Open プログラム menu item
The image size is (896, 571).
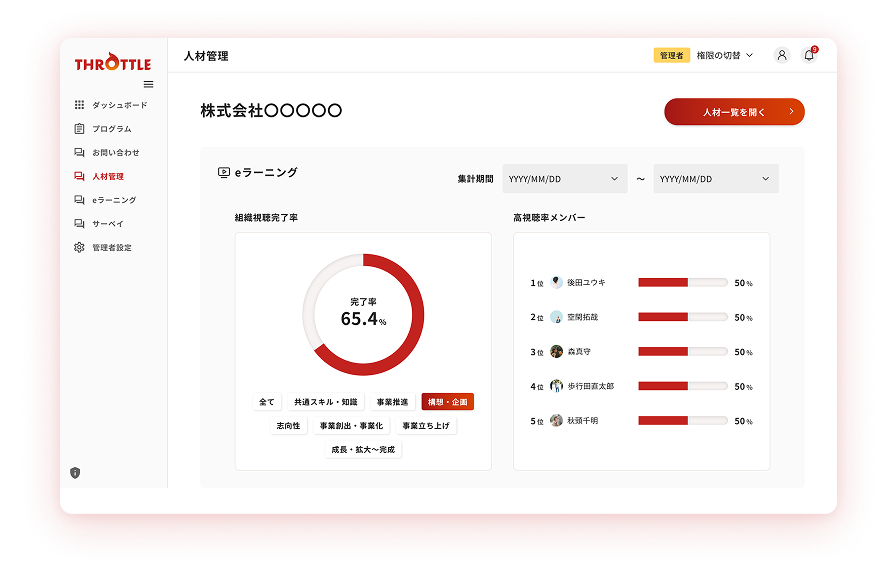coord(112,129)
